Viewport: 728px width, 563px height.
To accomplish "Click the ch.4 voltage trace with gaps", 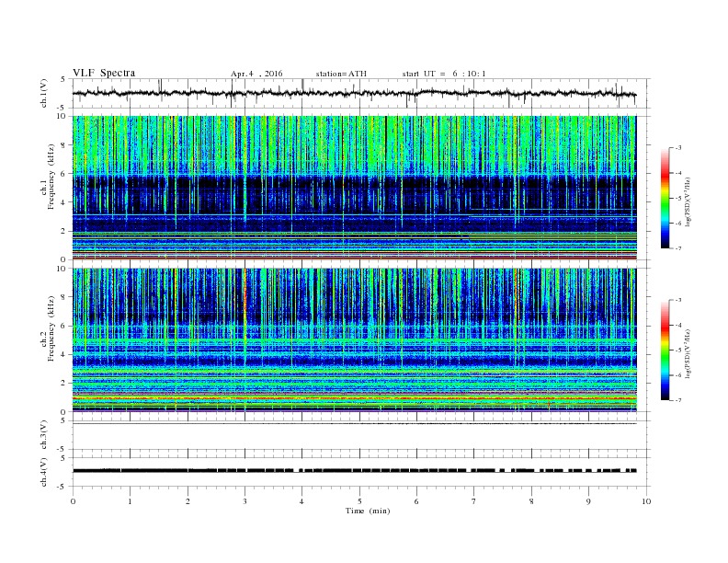I will (354, 471).
